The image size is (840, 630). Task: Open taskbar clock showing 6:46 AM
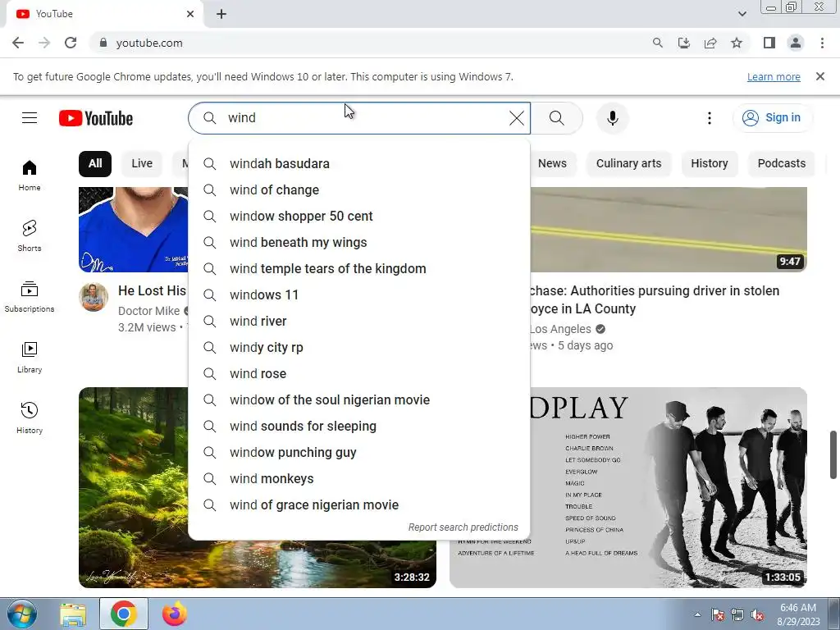pos(798,614)
